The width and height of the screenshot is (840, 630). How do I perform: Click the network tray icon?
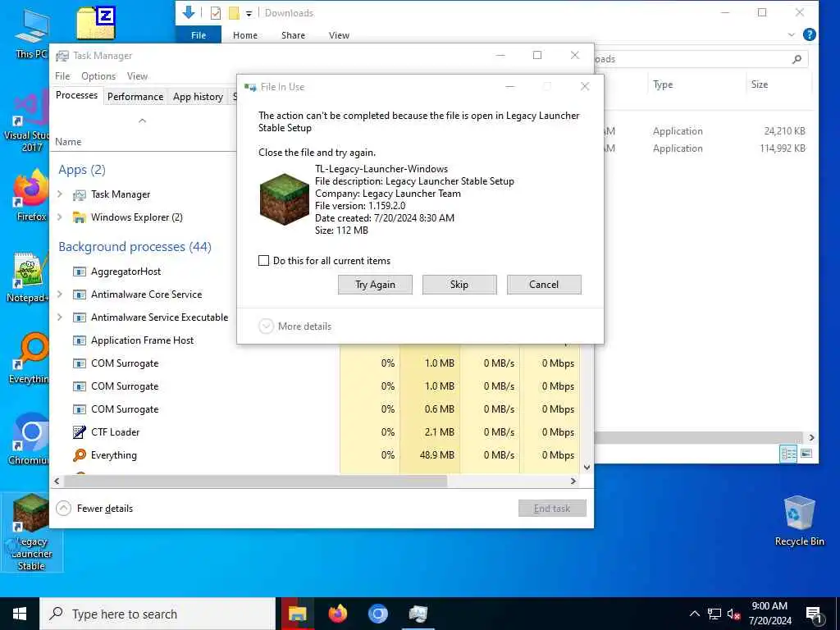pyautogui.click(x=714, y=614)
